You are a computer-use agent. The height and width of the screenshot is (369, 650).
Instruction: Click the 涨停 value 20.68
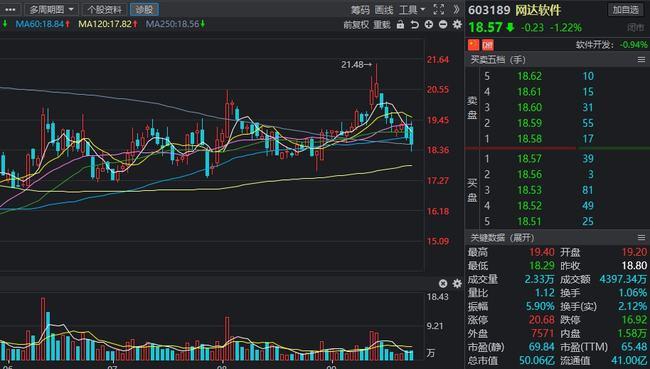click(x=541, y=320)
